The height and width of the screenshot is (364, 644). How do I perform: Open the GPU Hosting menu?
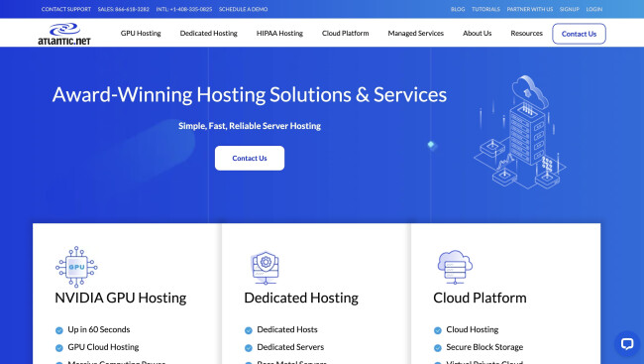pos(141,34)
